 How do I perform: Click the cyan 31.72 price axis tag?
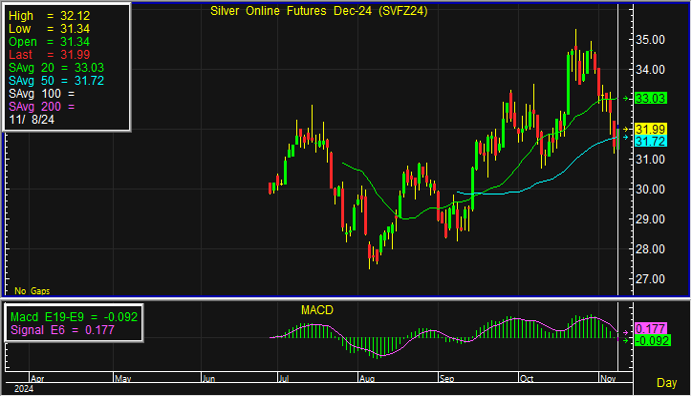(651, 142)
